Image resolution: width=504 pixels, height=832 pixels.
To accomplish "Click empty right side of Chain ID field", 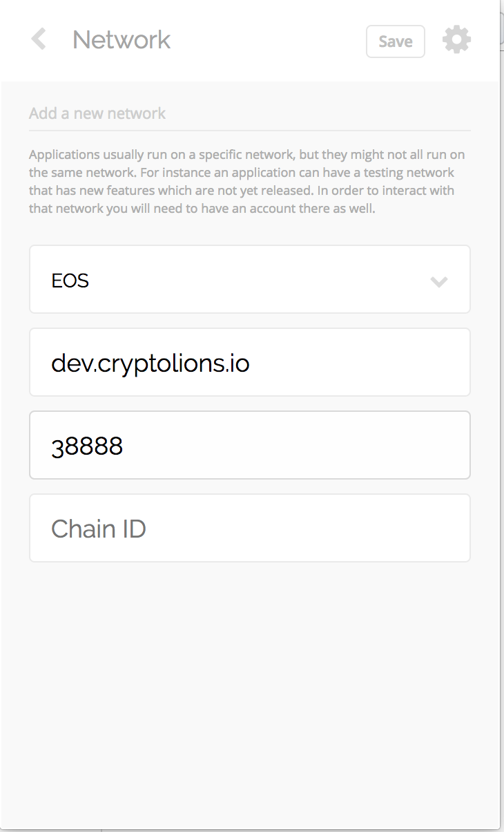I will (x=345, y=528).
